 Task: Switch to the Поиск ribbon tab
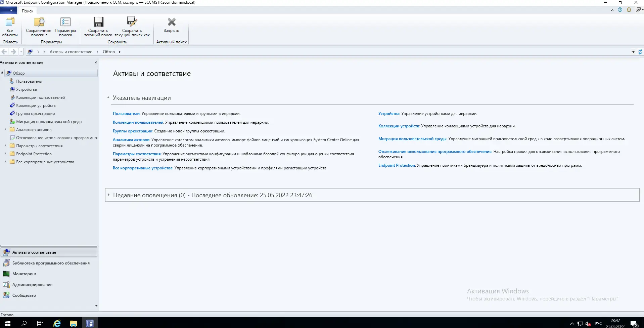click(x=28, y=11)
